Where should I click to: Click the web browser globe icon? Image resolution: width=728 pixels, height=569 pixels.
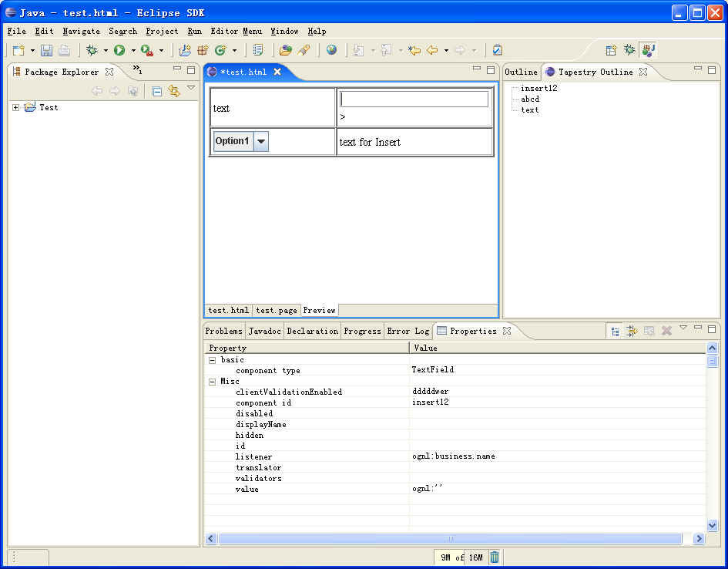331,49
